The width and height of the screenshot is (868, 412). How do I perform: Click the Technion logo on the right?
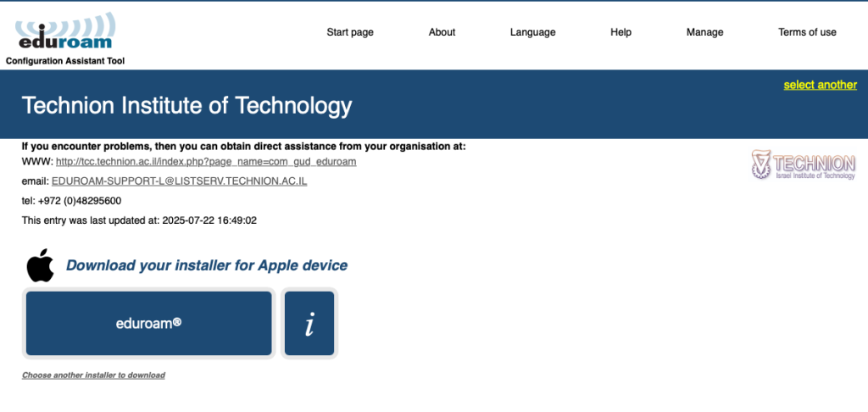tap(804, 164)
